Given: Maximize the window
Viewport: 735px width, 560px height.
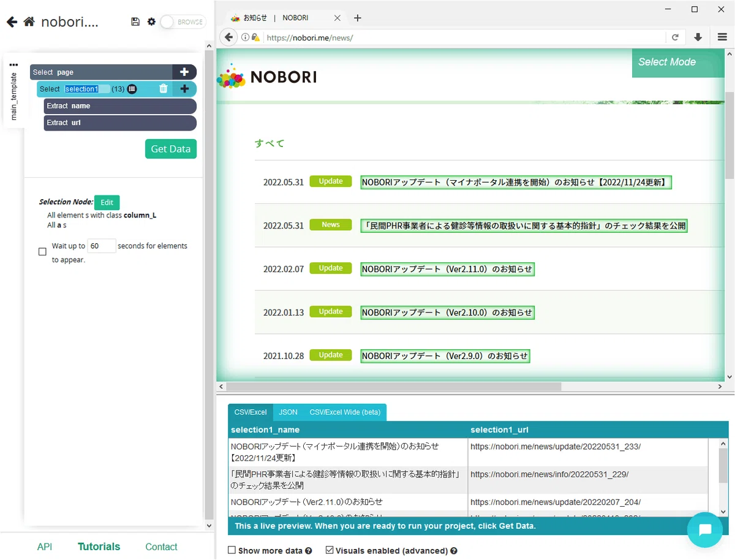Looking at the screenshot, I should (695, 9).
